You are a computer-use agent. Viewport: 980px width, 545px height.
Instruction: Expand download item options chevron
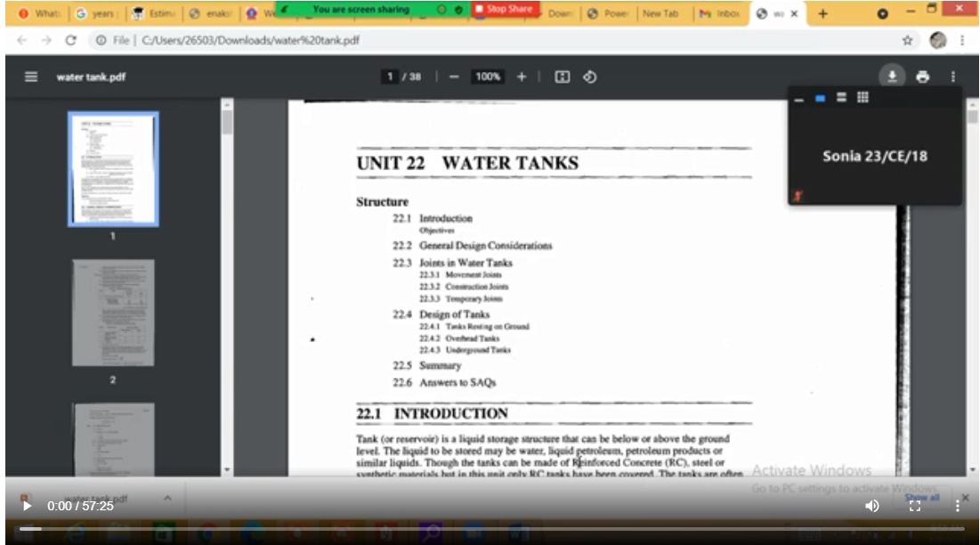[166, 498]
